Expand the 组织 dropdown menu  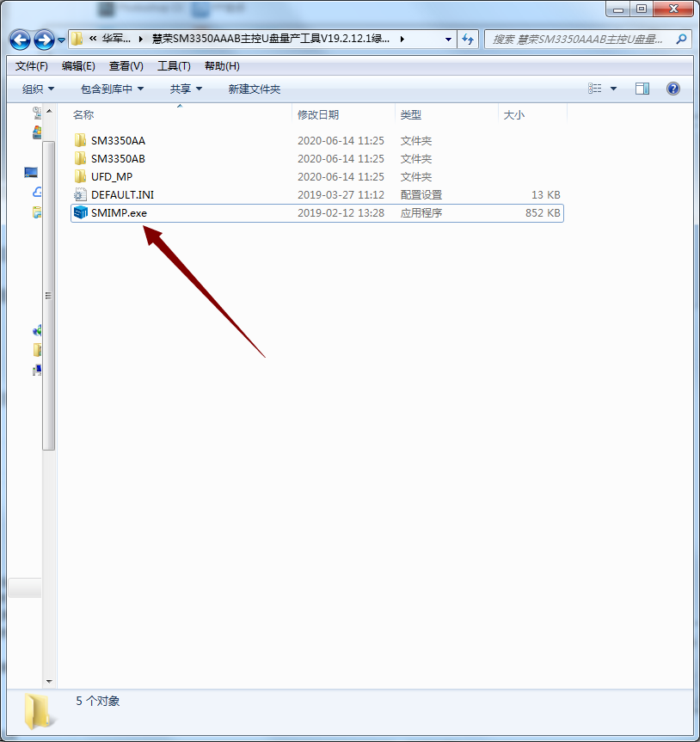(39, 89)
